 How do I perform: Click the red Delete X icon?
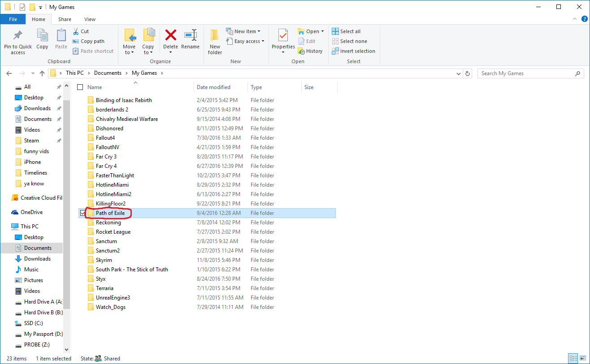click(x=170, y=35)
